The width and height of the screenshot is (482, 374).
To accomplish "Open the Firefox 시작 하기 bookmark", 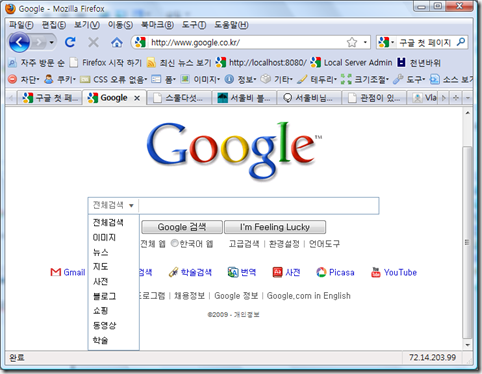I will tap(106, 62).
